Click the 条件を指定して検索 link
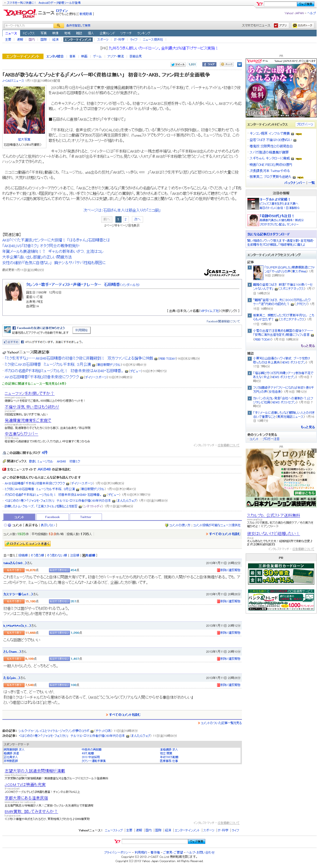Image resolution: width=319 pixels, height=868 pixels. coord(78,25)
